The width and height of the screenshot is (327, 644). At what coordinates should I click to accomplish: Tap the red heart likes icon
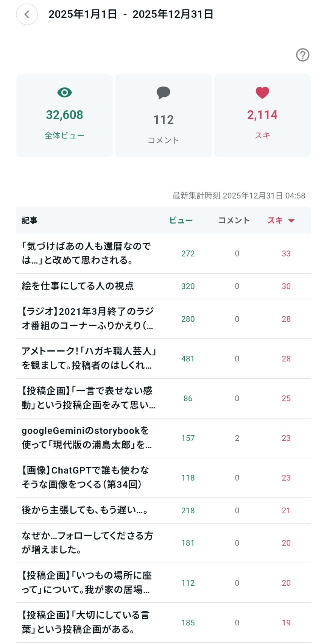point(262,93)
